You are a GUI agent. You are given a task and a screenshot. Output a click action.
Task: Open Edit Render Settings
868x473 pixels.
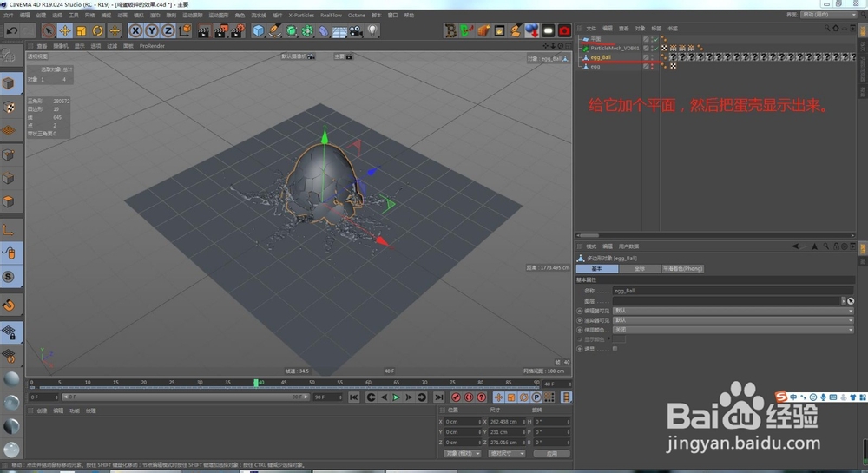pyautogui.click(x=238, y=31)
